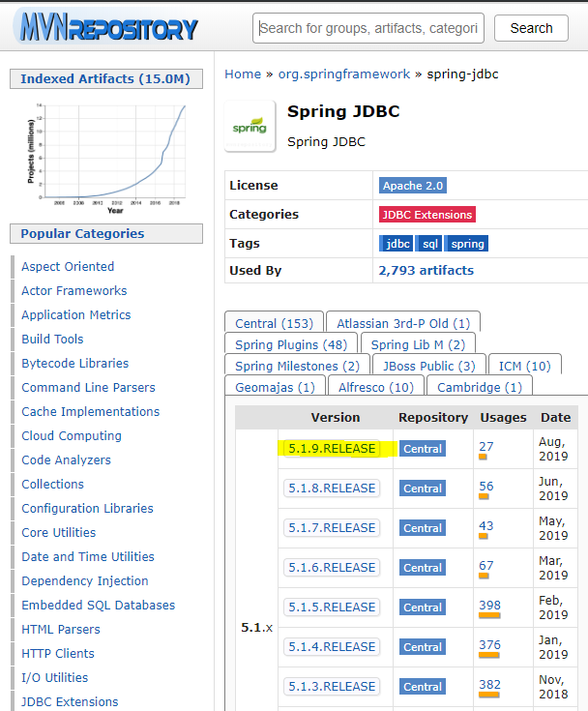This screenshot has height=711, width=588.
Task: Click Central badge in 5.1.3.RELEASE row
Action: (422, 687)
